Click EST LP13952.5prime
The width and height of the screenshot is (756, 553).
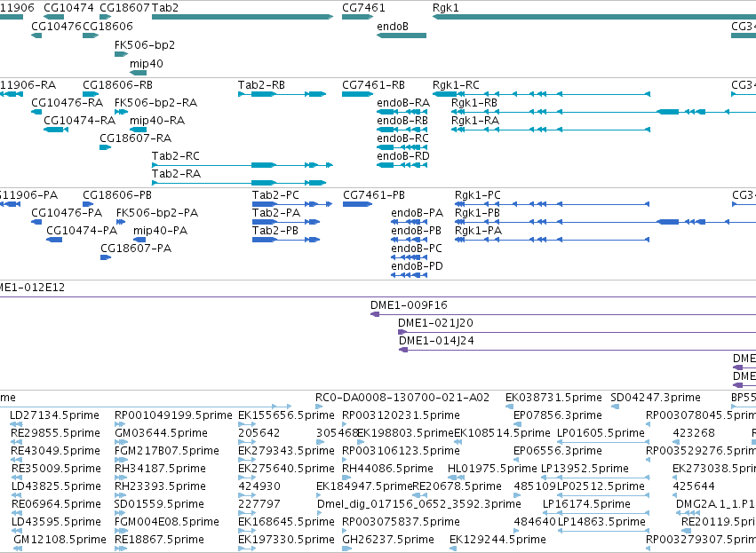pos(595,478)
